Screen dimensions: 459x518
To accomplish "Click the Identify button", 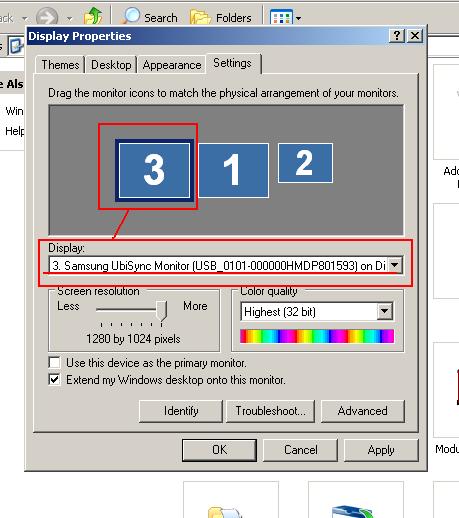I will pos(181,411).
